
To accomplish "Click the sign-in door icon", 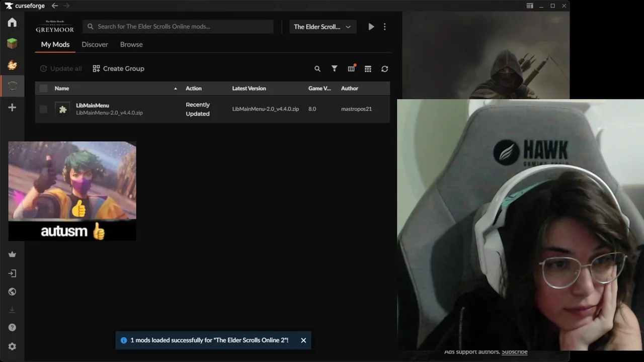I will (x=12, y=274).
